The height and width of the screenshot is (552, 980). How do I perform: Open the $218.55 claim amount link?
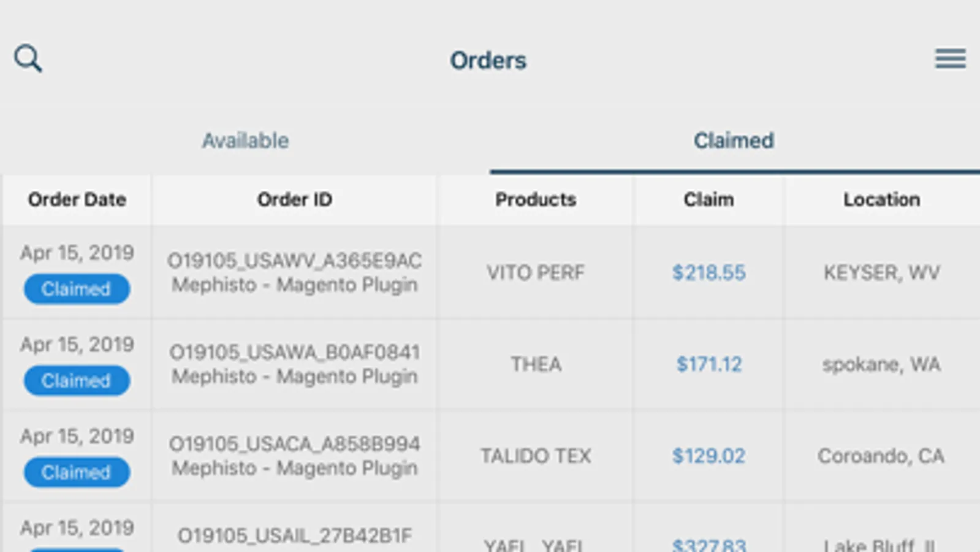708,272
